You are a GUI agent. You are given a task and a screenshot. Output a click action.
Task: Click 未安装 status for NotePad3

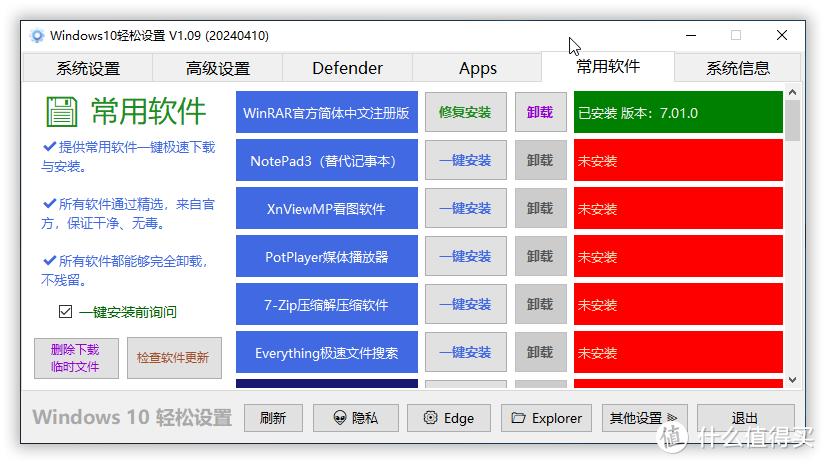click(x=678, y=160)
